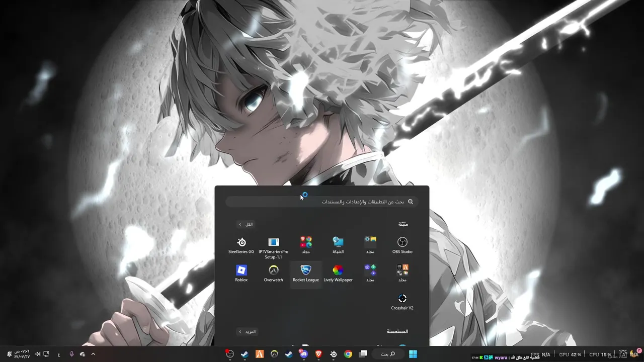
Task: Show hidden tray icons chevron
Action: 93,354
